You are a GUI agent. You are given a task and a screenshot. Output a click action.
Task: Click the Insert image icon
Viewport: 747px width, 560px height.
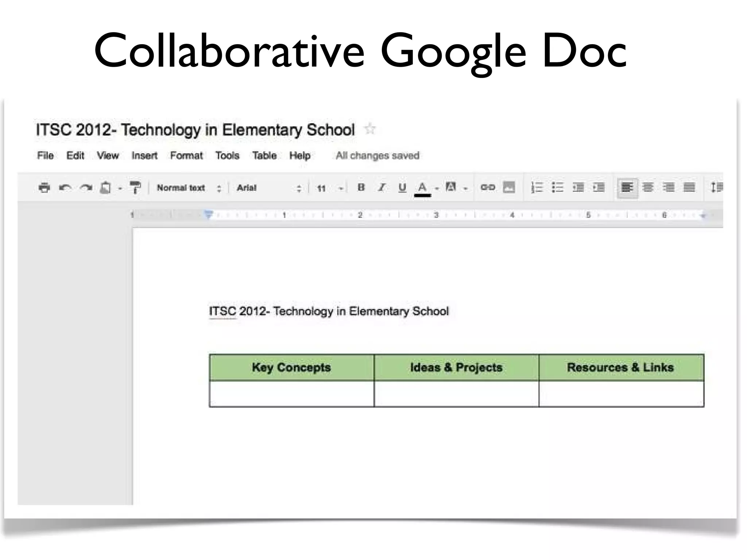pos(509,187)
